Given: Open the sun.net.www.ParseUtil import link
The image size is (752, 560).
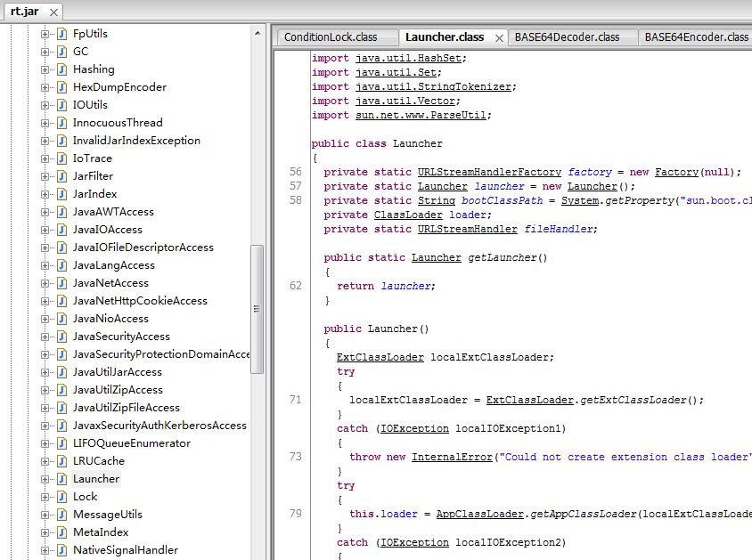Looking at the screenshot, I should pos(421,115).
